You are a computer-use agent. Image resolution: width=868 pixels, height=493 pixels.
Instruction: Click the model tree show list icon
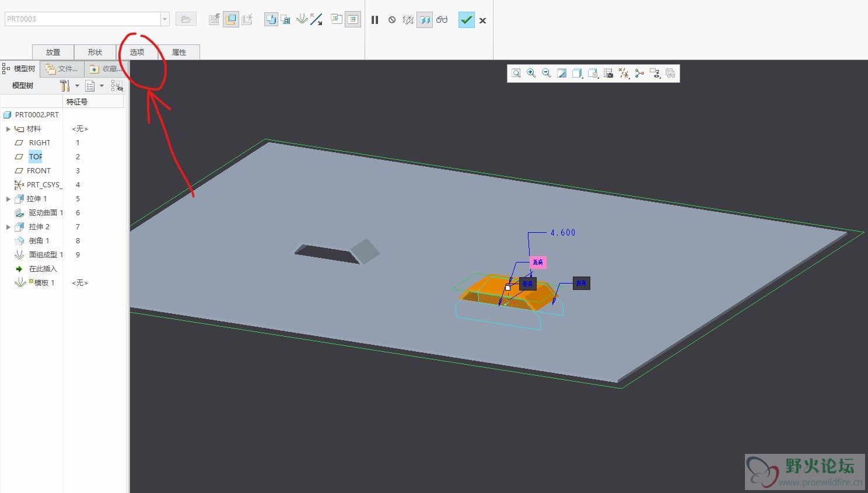[90, 86]
